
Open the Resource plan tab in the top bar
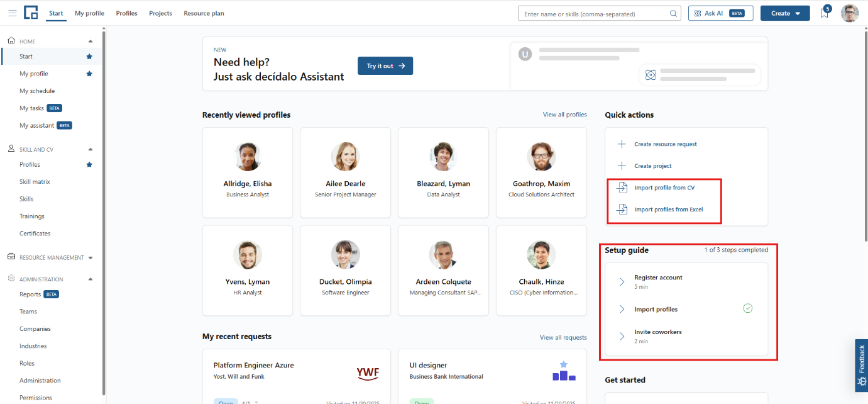(204, 13)
